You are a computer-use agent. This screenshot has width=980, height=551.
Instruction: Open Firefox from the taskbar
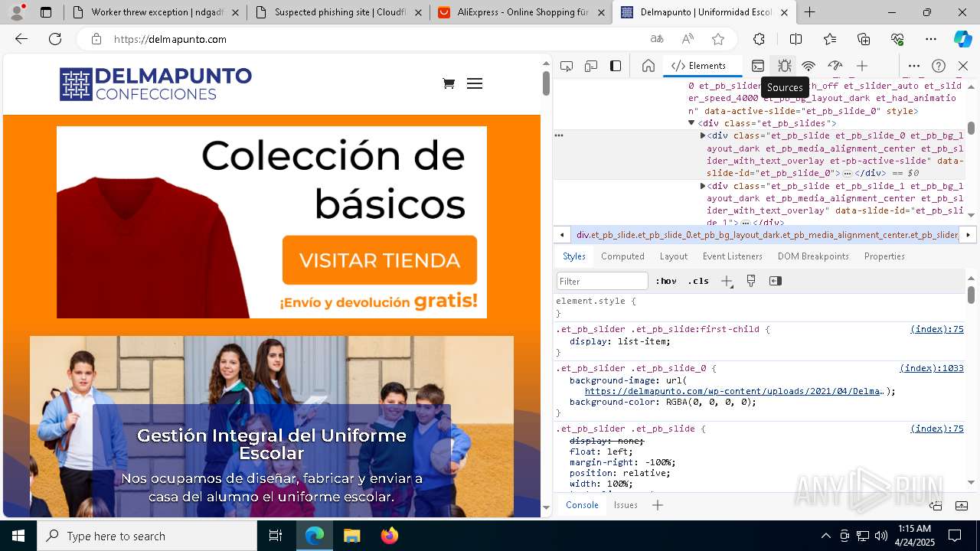click(389, 536)
